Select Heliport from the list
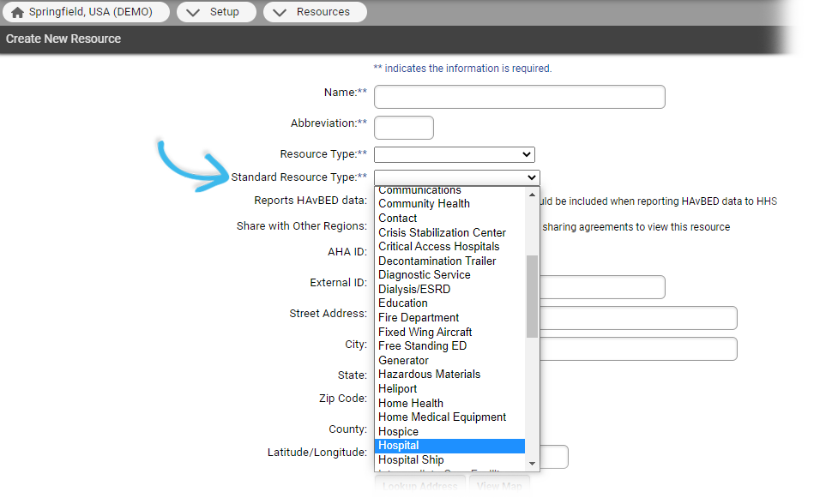This screenshot has height=504, width=820. point(397,388)
